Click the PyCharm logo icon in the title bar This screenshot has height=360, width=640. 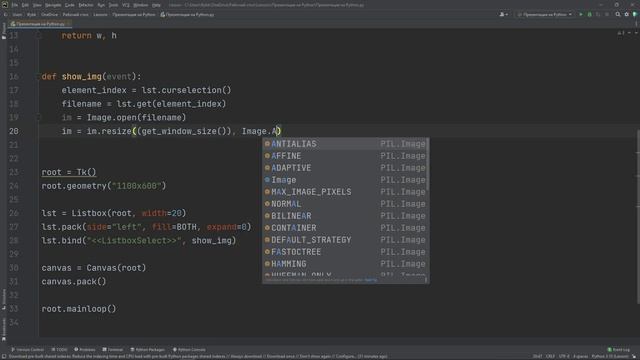click(x=4, y=5)
